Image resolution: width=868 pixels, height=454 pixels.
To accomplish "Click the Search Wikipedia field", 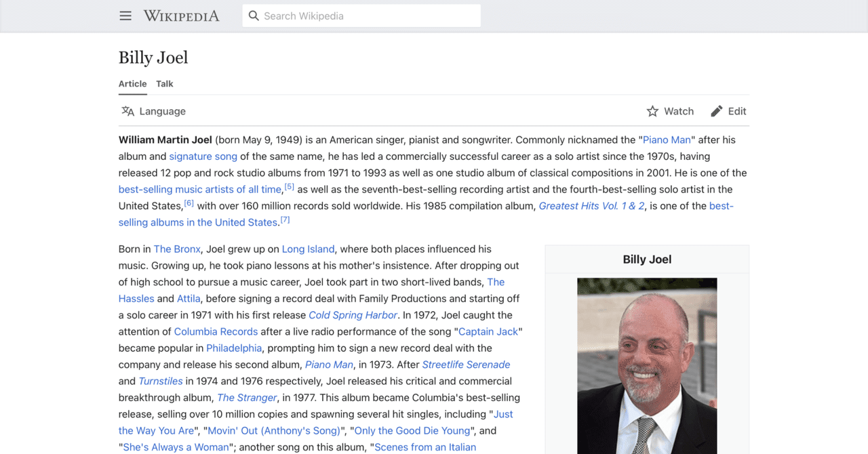I will click(361, 16).
